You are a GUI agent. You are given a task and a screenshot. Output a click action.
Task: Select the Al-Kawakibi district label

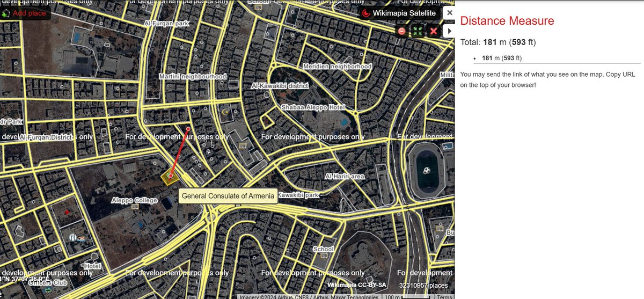pyautogui.click(x=280, y=86)
